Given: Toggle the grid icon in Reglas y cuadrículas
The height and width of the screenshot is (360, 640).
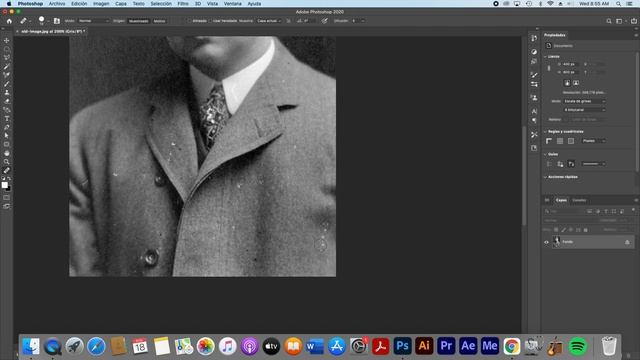Looking at the screenshot, I should point(560,141).
